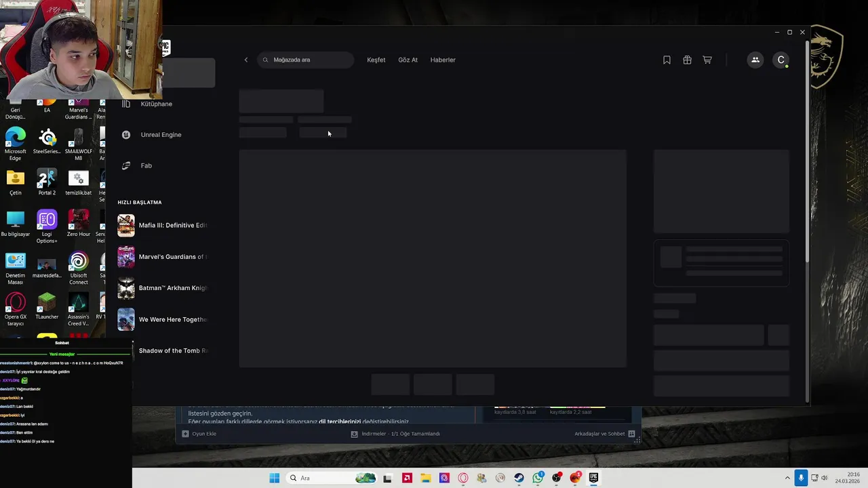This screenshot has height=488, width=868.
Task: Open WhatsApp from the taskbar
Action: tap(538, 478)
